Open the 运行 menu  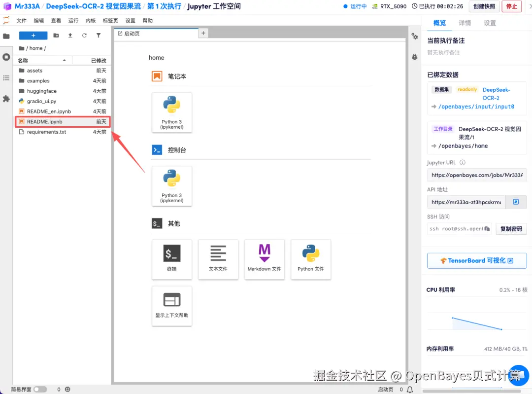click(73, 20)
